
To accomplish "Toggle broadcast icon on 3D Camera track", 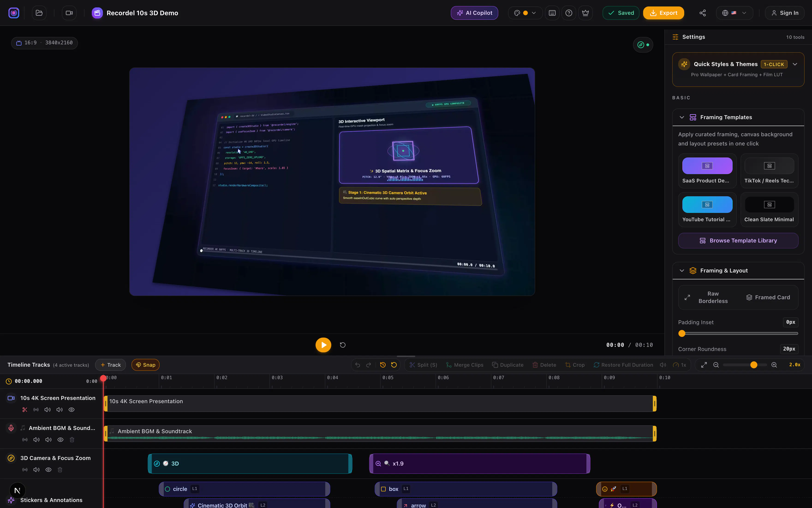I will coord(25,470).
